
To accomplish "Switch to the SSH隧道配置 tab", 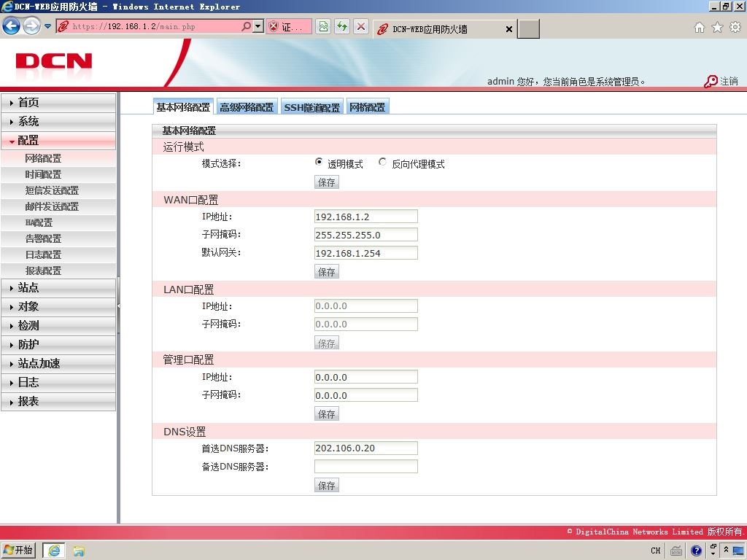I will tap(312, 107).
